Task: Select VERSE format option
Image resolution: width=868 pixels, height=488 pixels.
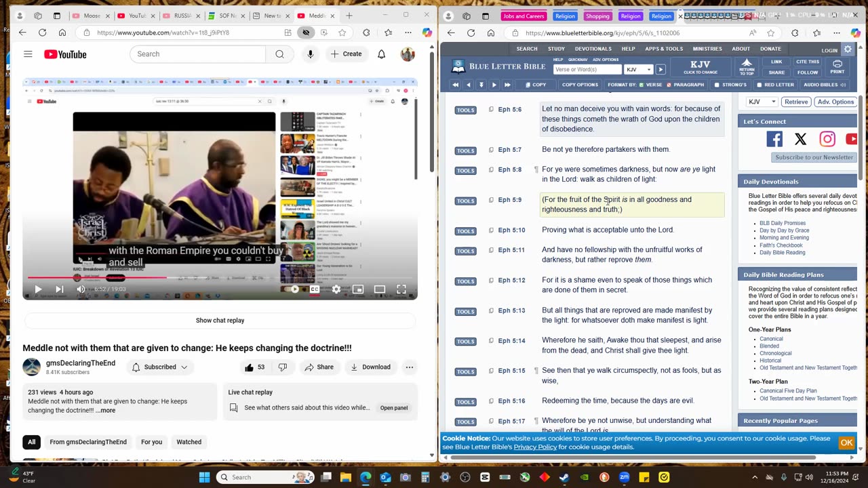Action: [x=650, y=85]
